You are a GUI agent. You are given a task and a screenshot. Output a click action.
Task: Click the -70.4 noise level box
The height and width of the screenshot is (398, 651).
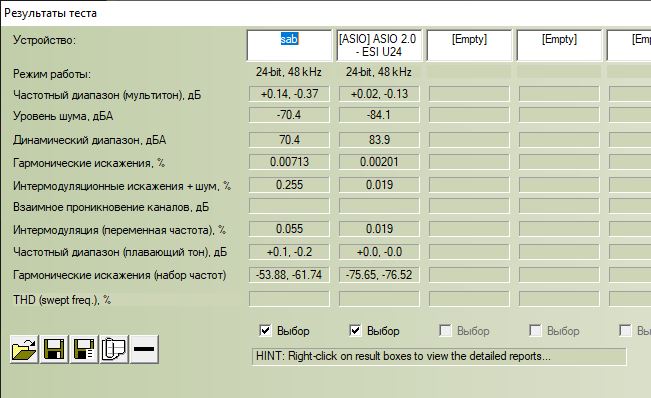click(289, 115)
